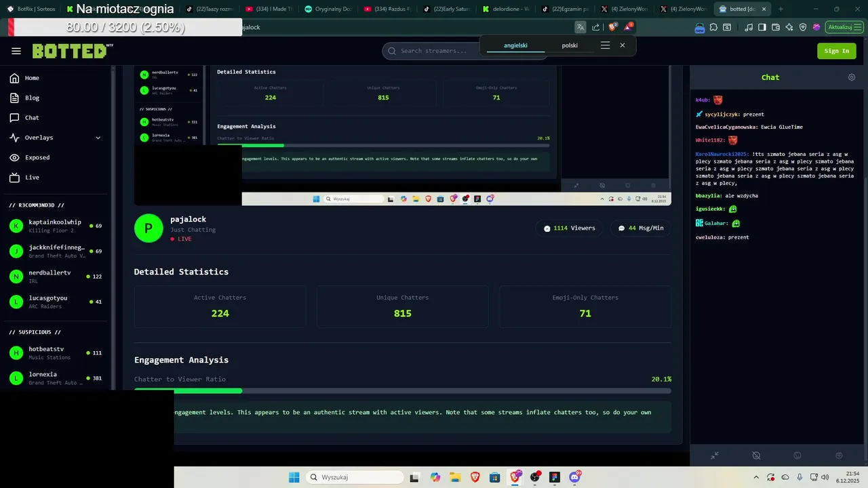This screenshot has height=488, width=868.
Task: Open the Brave playlist music note icon
Action: coord(749,27)
